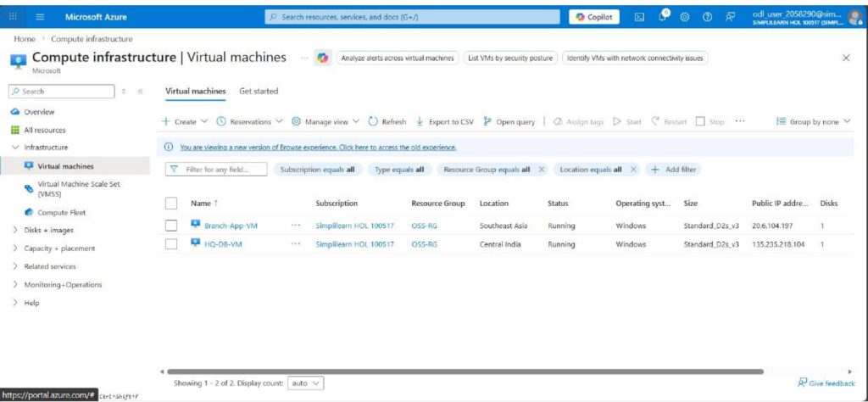Open the Group by none dropdown
Screen dimensions: 868x402
814,121
